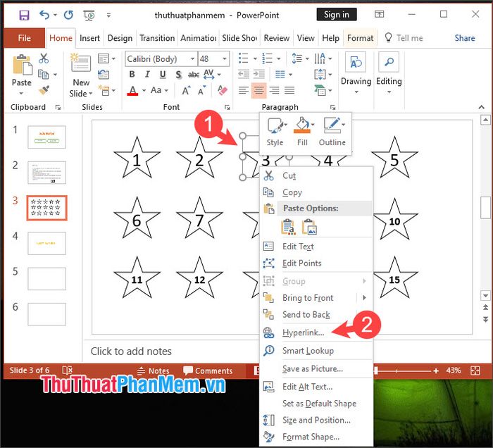The height and width of the screenshot is (448, 493).
Task: Align text left
Action: (x=244, y=91)
